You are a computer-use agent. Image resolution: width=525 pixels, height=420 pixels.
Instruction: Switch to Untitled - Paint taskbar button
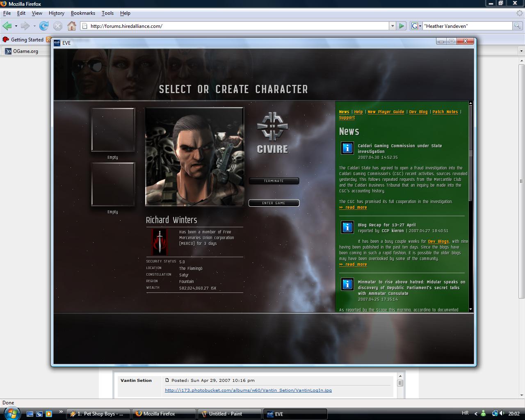(230, 414)
